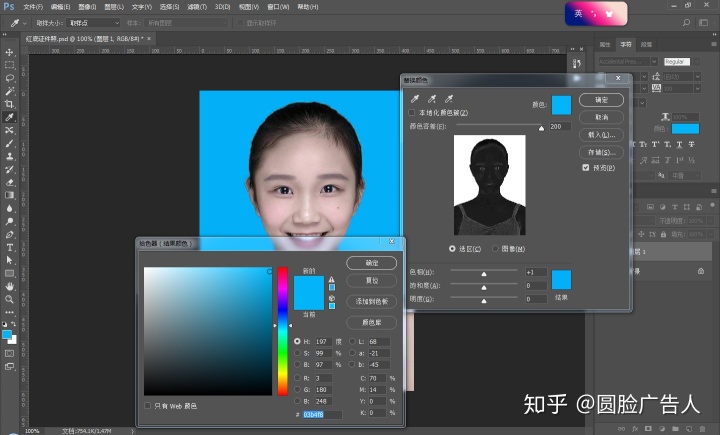The height and width of the screenshot is (435, 720).
Task: Toggle the 预览 preview checkbox
Action: pos(586,168)
